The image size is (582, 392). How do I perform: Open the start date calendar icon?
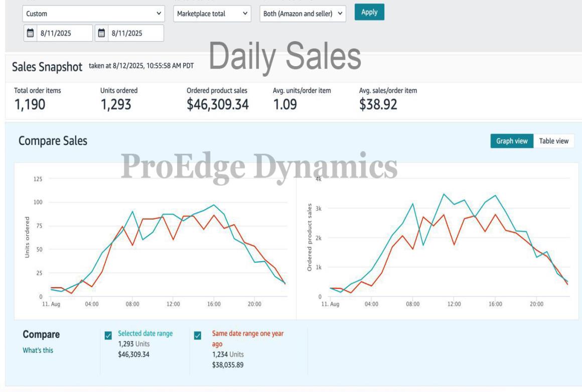(31, 33)
